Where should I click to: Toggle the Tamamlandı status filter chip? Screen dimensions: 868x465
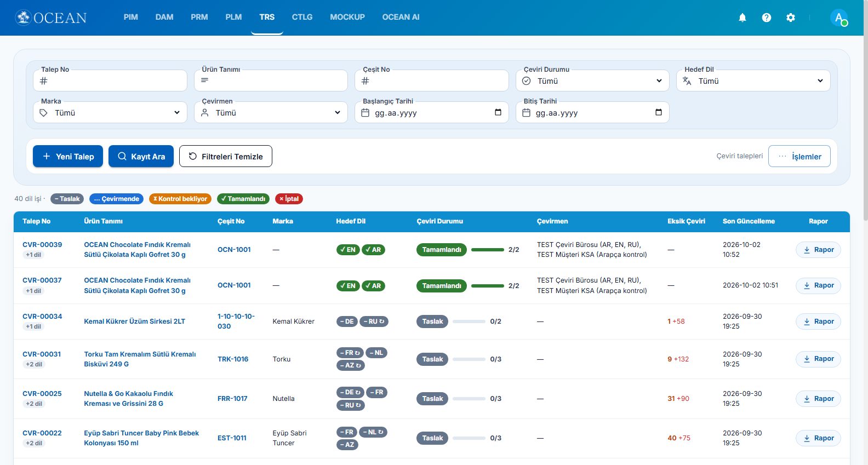tap(243, 199)
